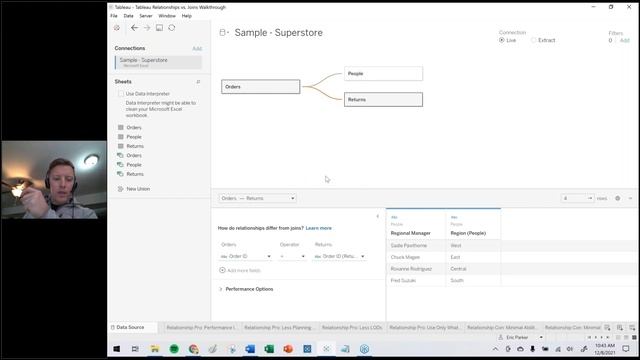Click the Abc type icon above Region (People)
The image size is (640, 360).
click(x=454, y=218)
